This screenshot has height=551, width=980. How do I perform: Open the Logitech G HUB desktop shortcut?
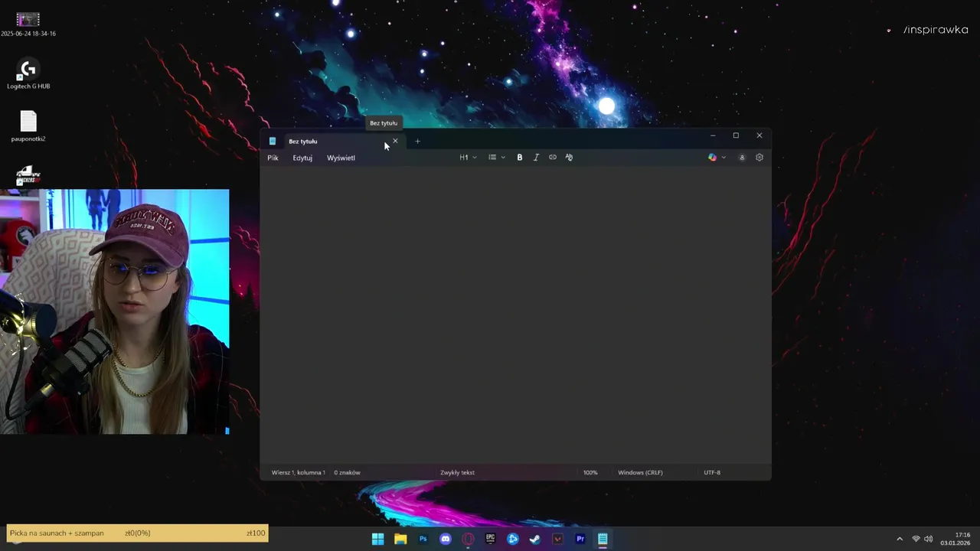[x=28, y=75]
